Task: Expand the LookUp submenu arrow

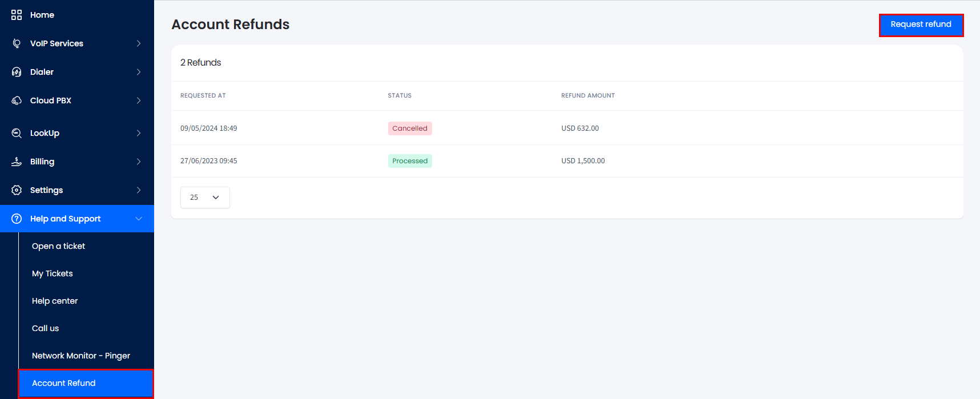Action: click(139, 133)
